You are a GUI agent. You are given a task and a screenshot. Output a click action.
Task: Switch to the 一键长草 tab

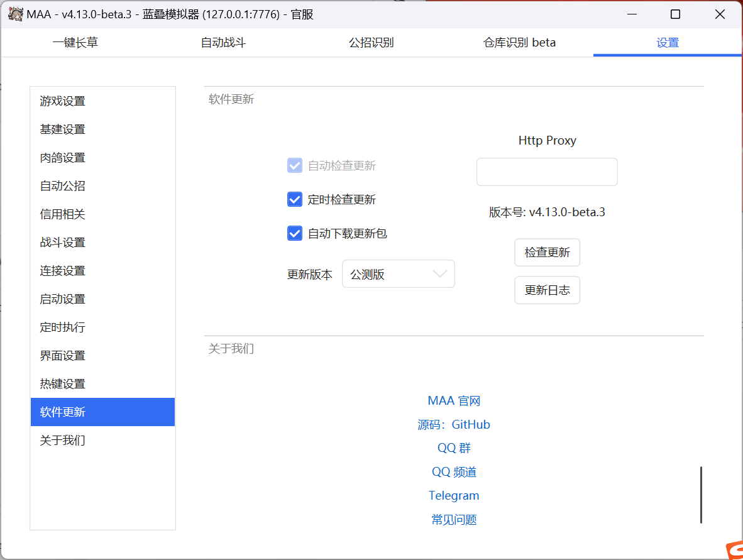(x=74, y=43)
